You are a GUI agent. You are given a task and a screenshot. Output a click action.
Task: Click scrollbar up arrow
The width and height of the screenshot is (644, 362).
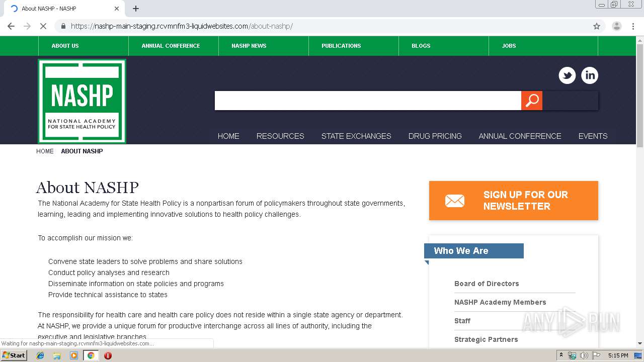[x=640, y=40]
